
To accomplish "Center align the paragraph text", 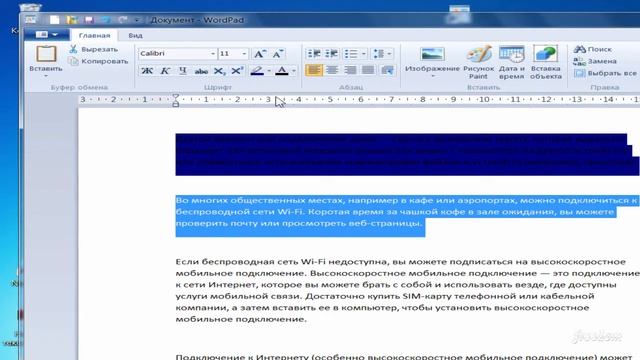I will coord(332,70).
